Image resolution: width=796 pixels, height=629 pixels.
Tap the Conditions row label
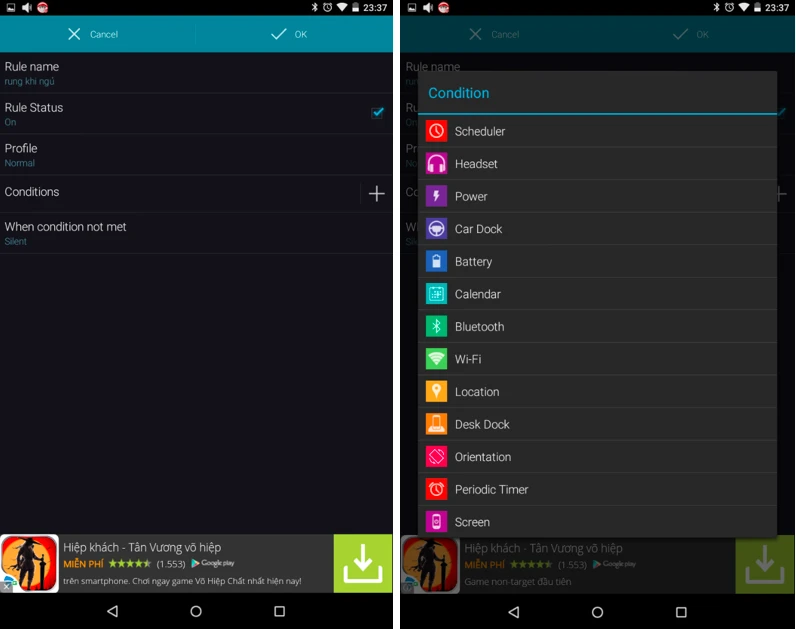point(32,192)
